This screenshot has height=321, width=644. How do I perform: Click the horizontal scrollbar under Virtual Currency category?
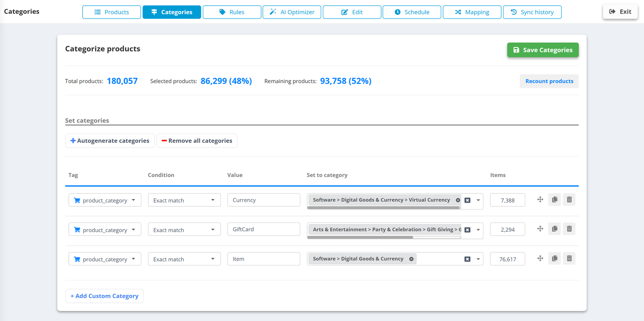click(x=384, y=208)
